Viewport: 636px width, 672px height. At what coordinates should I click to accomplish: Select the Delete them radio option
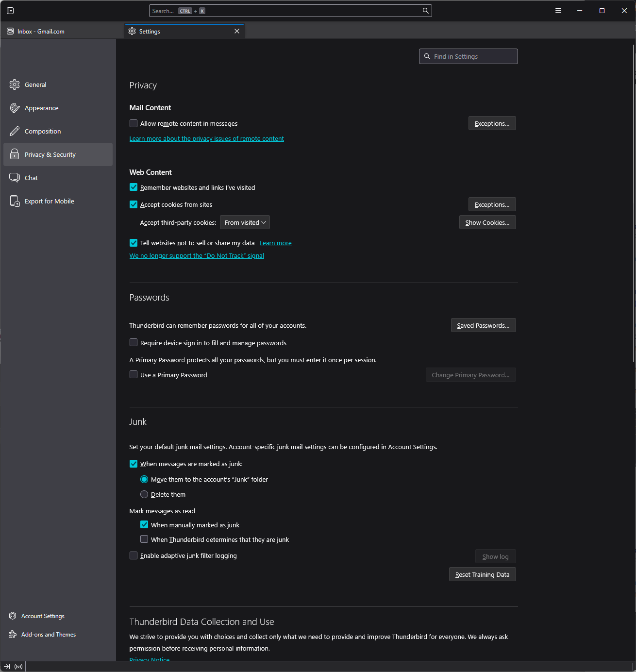coord(144,494)
